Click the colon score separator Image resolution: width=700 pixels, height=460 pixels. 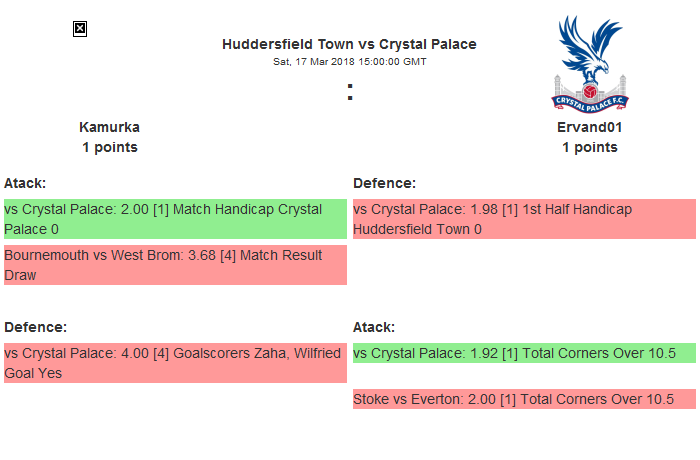click(x=350, y=91)
